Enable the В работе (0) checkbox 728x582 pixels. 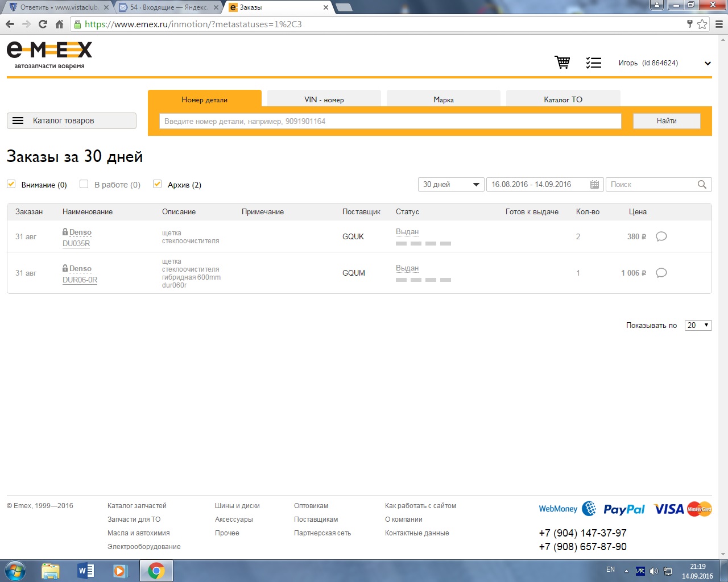click(x=84, y=184)
